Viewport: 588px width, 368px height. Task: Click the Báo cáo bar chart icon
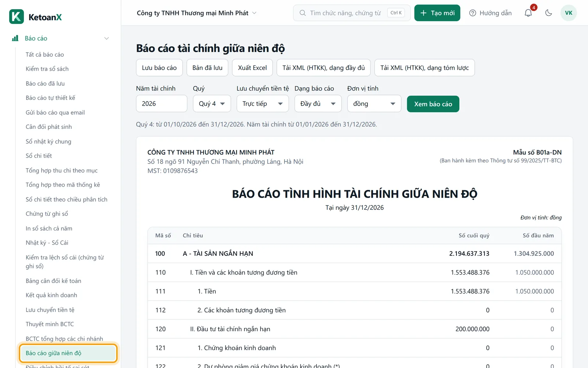pos(15,38)
